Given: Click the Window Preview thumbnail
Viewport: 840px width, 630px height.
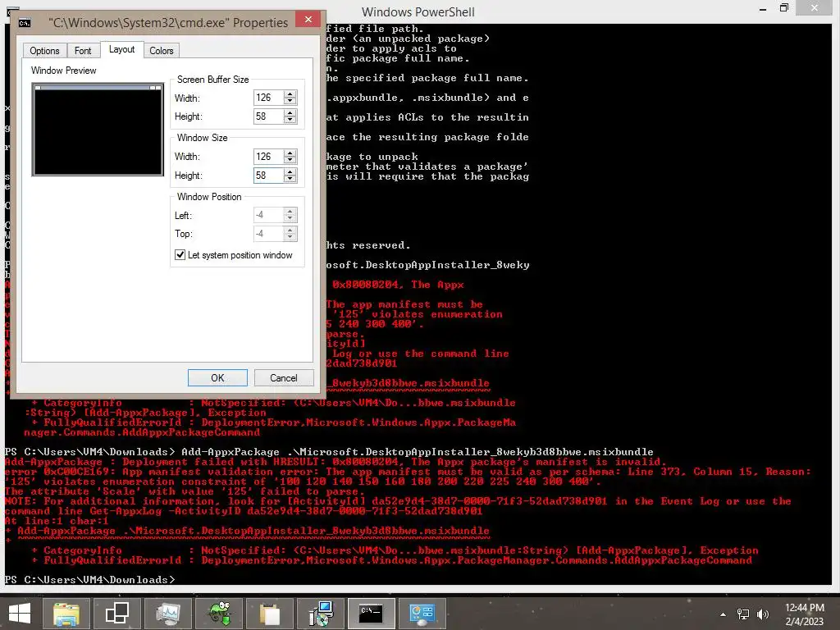Looking at the screenshot, I should tap(98, 130).
